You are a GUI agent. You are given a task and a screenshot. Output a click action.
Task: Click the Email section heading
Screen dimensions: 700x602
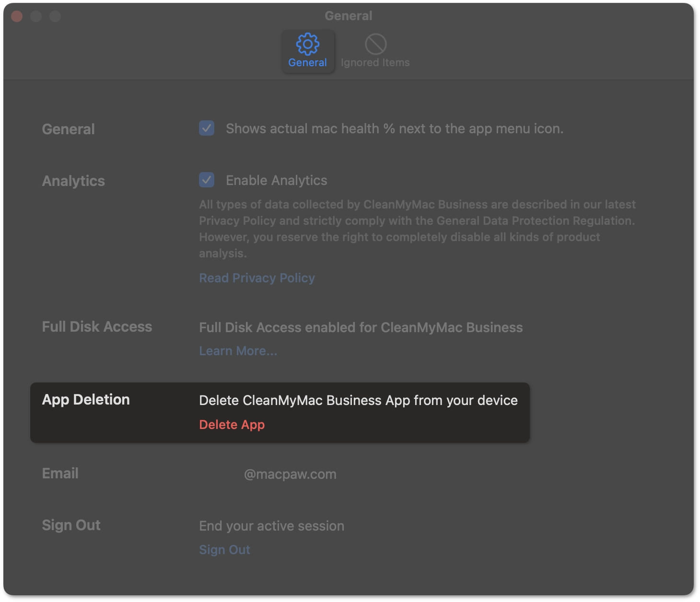pos(60,474)
